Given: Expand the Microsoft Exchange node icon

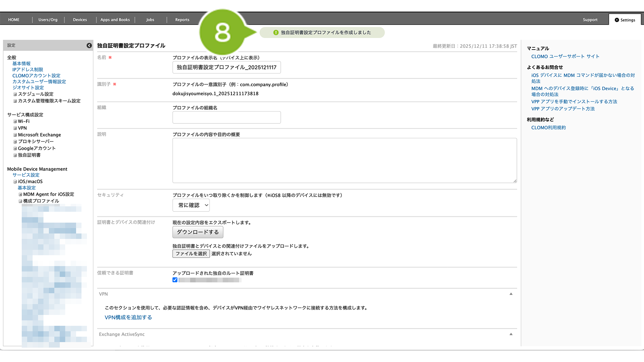Looking at the screenshot, I should (x=15, y=135).
